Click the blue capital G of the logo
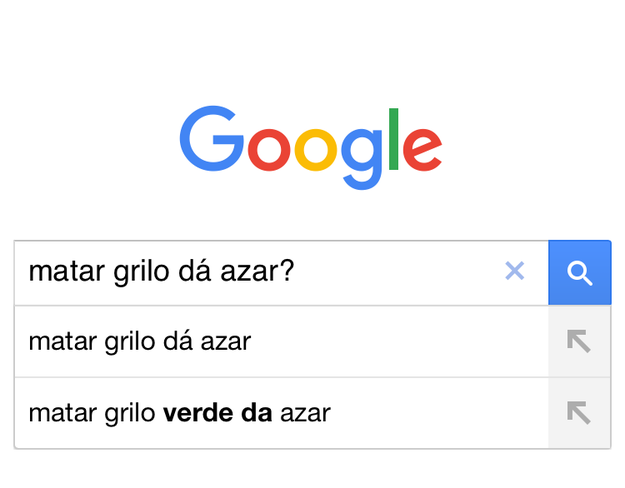The width and height of the screenshot is (625, 488). click(x=211, y=139)
